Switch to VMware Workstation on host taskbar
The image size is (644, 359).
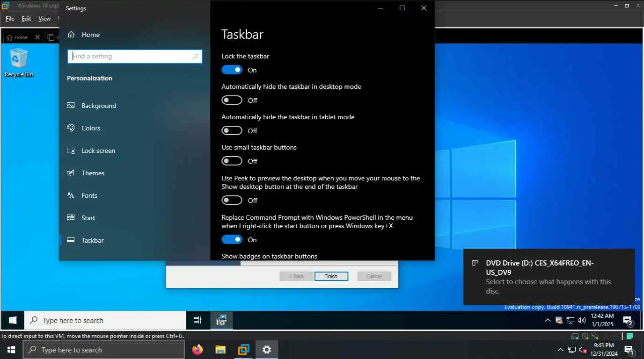[243, 350]
